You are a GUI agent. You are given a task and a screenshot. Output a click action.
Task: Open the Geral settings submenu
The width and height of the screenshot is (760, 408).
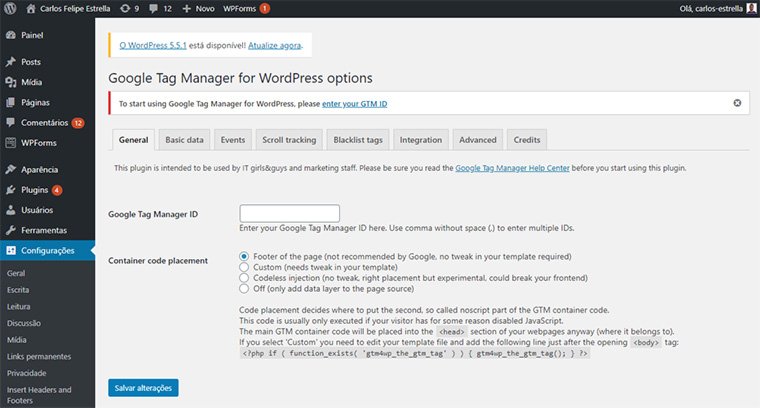coord(16,273)
